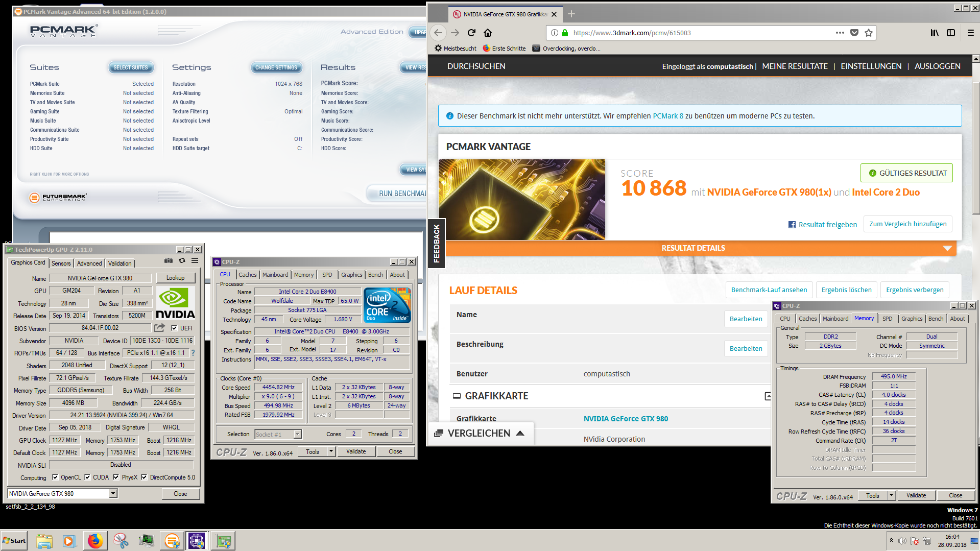Refresh GPU-Z data with refresh icon
The width and height of the screenshot is (980, 551).
coord(182,260)
